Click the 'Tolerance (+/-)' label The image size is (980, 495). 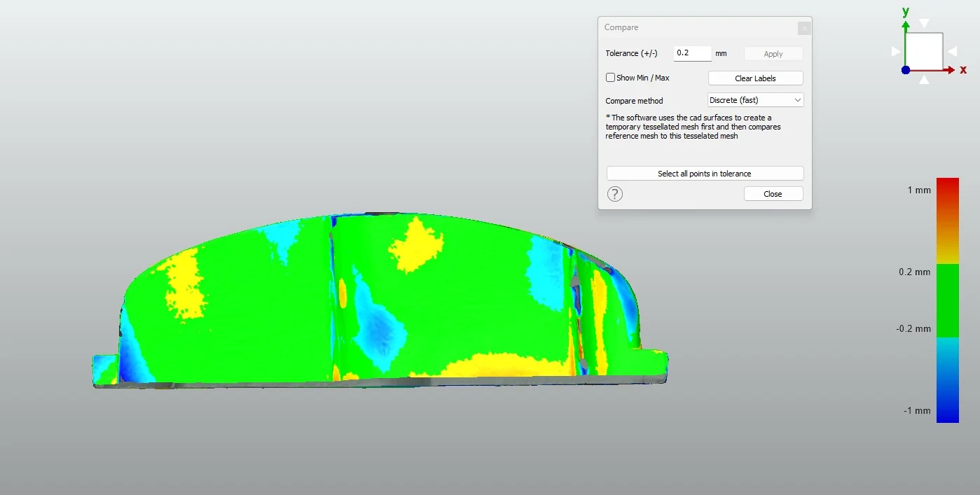pos(632,53)
